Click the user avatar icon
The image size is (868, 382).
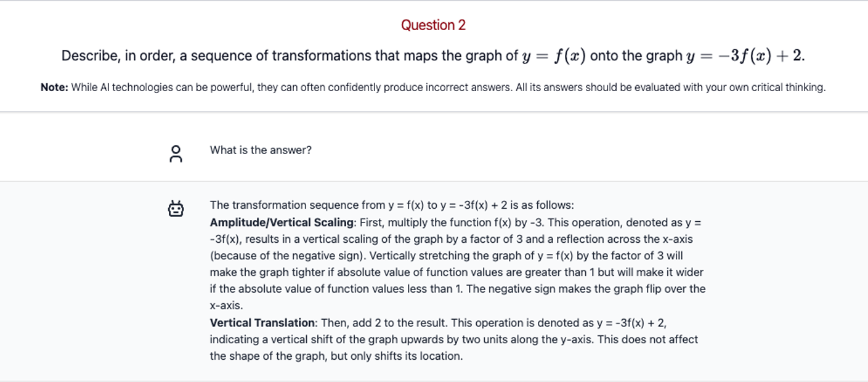click(176, 154)
